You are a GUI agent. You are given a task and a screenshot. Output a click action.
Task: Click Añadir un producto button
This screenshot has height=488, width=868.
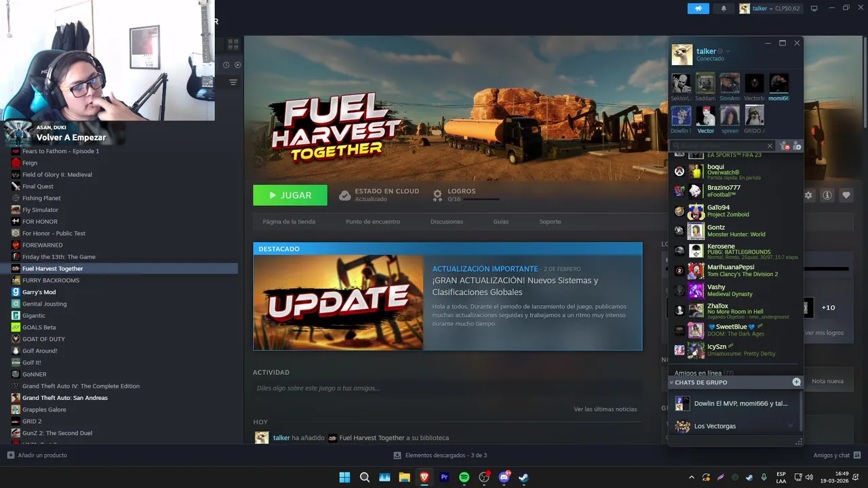(37, 455)
